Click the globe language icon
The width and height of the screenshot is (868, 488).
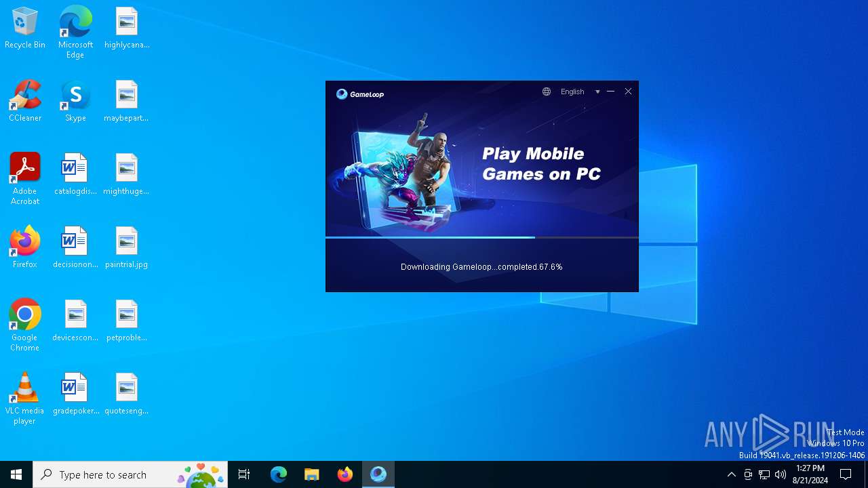point(547,91)
